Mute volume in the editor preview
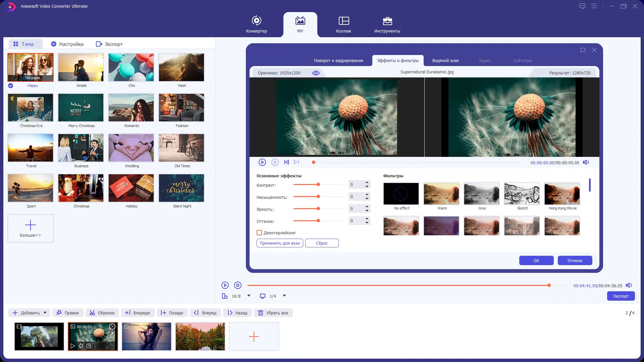 click(586, 163)
